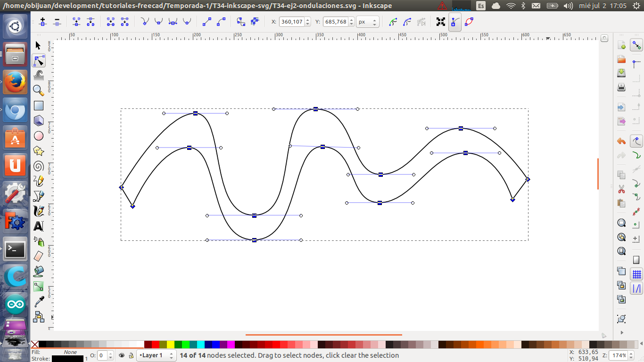The image size is (644, 362).
Task: Click Delete selected nodes button
Action: [x=58, y=22]
